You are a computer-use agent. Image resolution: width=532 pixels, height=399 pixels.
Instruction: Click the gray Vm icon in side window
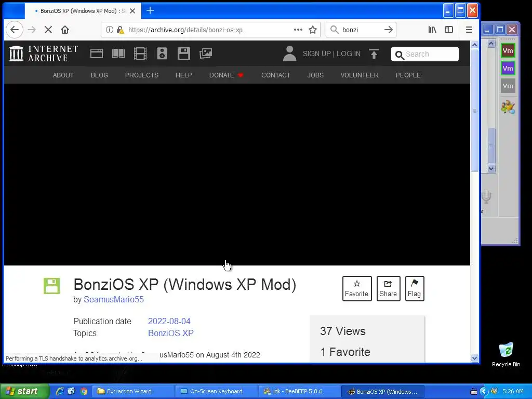(508, 86)
